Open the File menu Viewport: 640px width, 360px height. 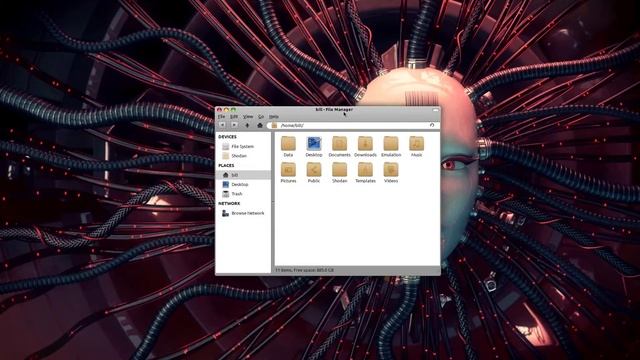pos(221,117)
